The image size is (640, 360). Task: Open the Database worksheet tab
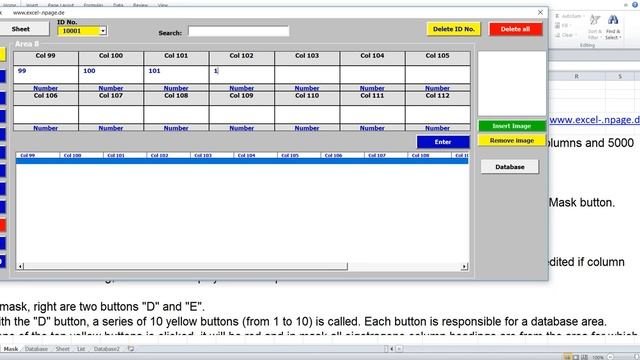pos(36,349)
